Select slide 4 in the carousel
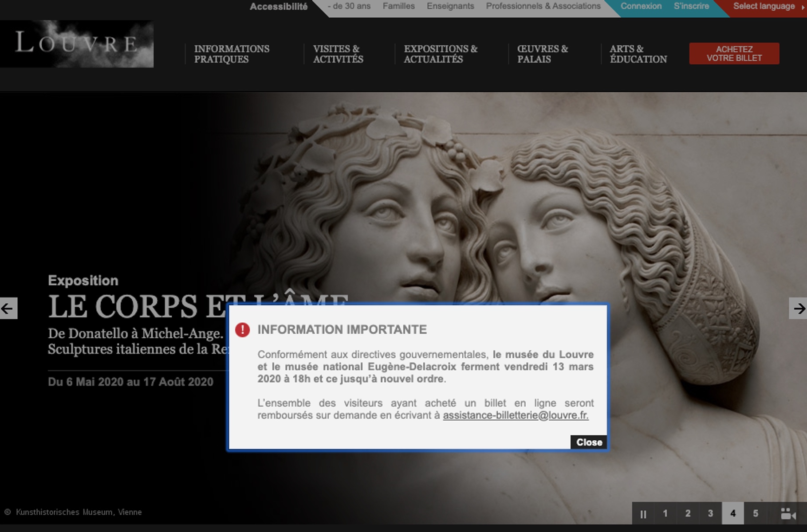This screenshot has width=807, height=532. pyautogui.click(x=733, y=513)
